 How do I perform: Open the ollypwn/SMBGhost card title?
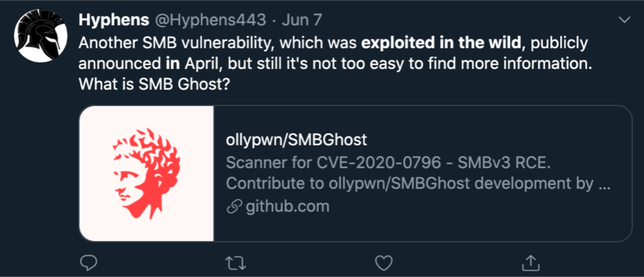[296, 140]
